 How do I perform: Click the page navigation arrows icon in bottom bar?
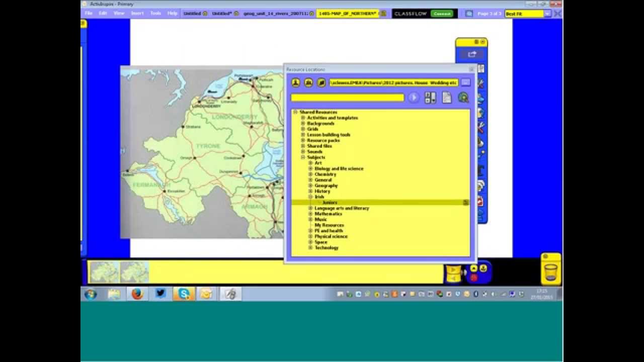point(453,274)
